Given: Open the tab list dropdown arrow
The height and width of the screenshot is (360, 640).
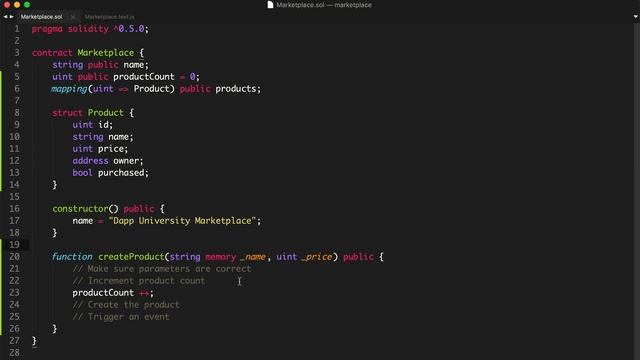Looking at the screenshot, I should 636,17.
